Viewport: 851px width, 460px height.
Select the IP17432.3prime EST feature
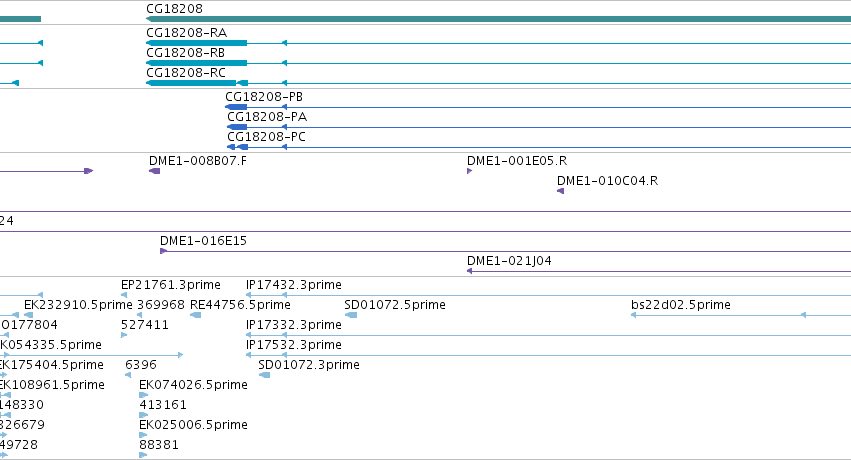click(x=548, y=295)
